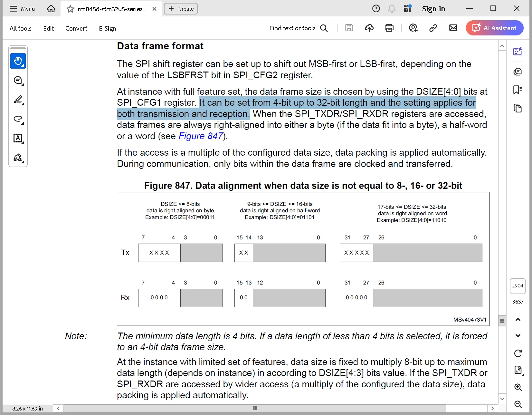Click the 8.26 x 11.69 in page size
The height and width of the screenshot is (415, 532).
(27, 409)
